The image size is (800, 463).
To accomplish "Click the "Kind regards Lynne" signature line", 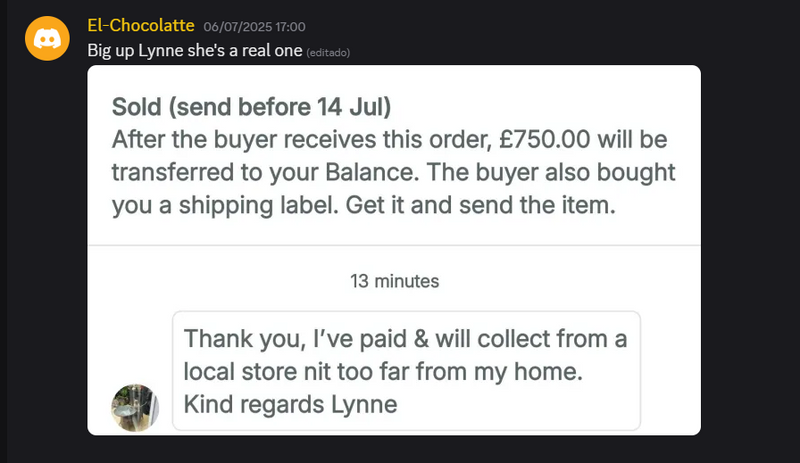I will click(290, 405).
